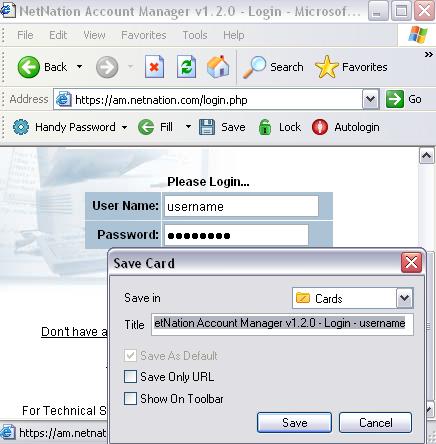Open the Favorites star icon
This screenshot has width=436, height=444.
point(327,67)
